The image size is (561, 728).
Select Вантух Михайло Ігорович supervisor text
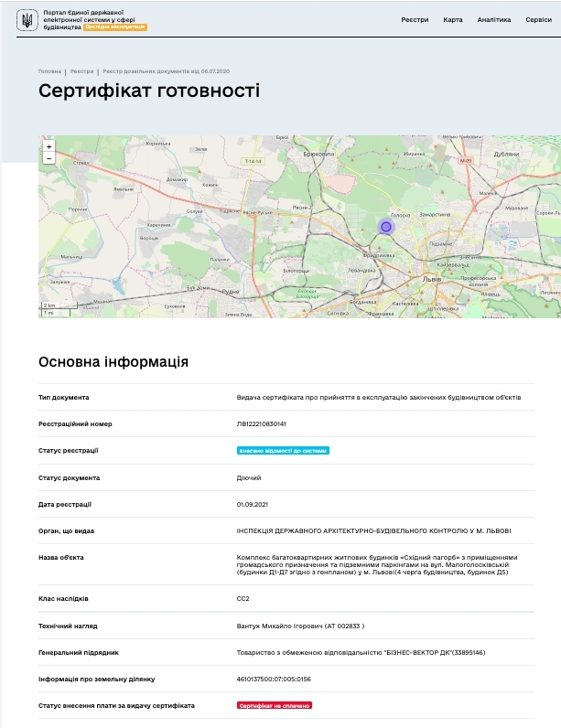click(x=300, y=626)
